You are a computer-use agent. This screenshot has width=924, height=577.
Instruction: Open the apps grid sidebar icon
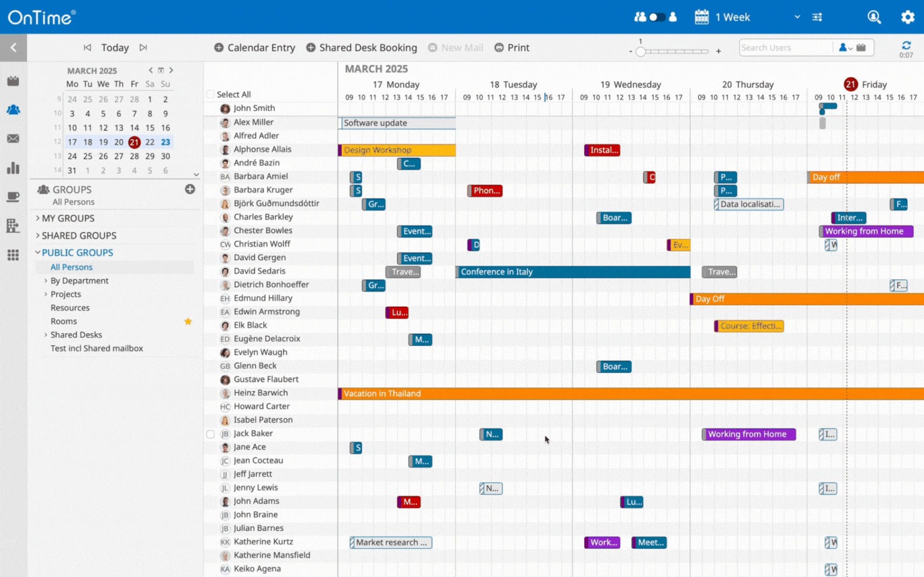tap(13, 255)
